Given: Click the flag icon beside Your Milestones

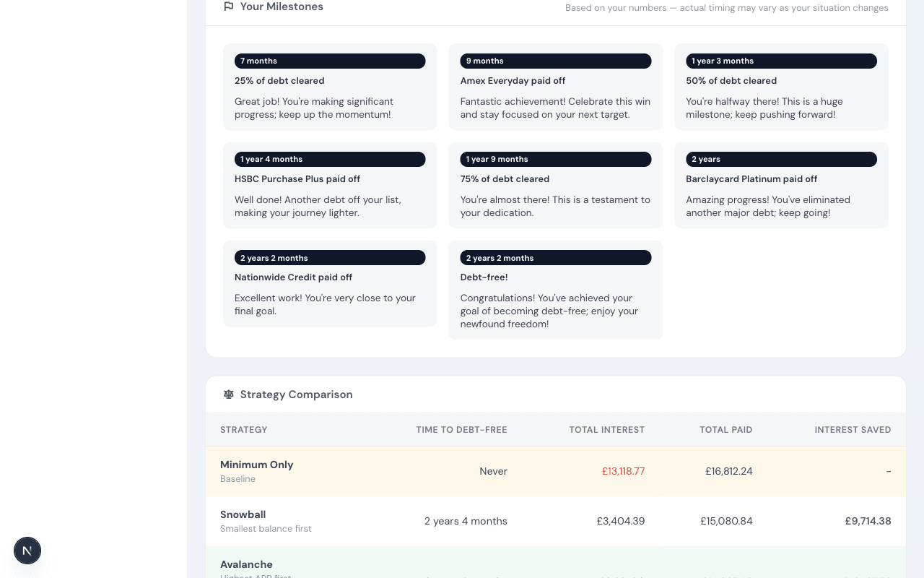Looking at the screenshot, I should coord(227,6).
